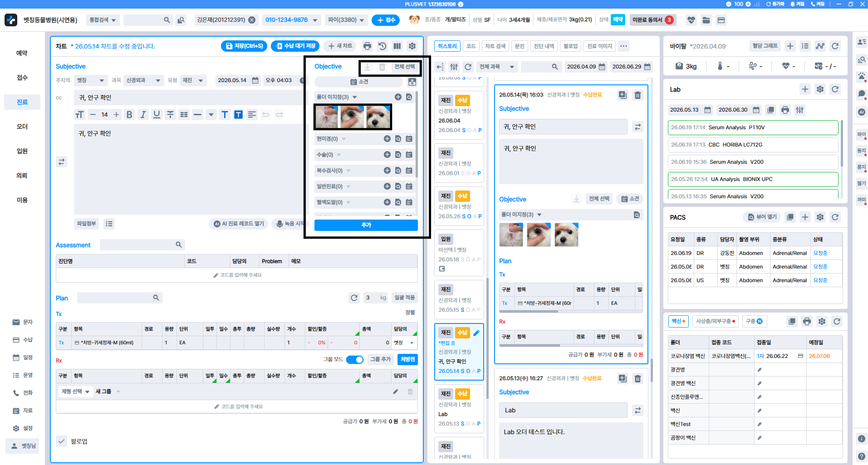The width and height of the screenshot is (868, 465).
Task: Print Lab results
Action: (x=785, y=110)
